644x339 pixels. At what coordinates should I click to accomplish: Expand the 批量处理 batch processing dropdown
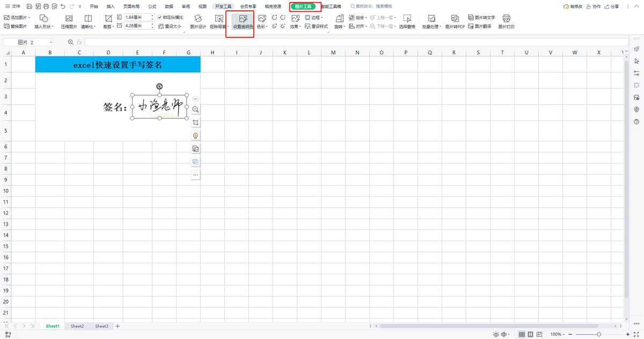point(431,21)
